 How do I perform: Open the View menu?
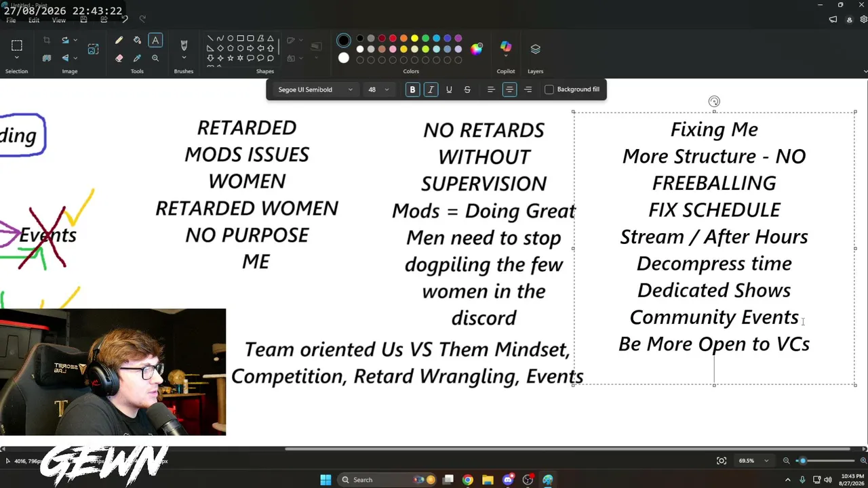coord(59,20)
